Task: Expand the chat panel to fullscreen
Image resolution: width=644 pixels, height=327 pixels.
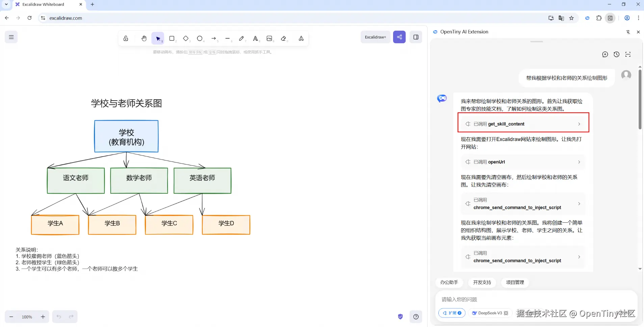Action: (628, 54)
